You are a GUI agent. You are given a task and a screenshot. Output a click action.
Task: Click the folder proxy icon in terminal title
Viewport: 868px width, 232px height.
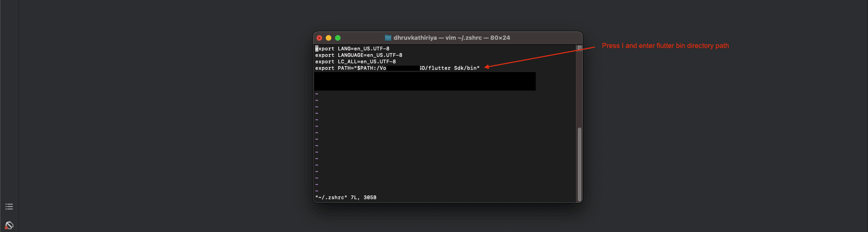click(x=388, y=38)
